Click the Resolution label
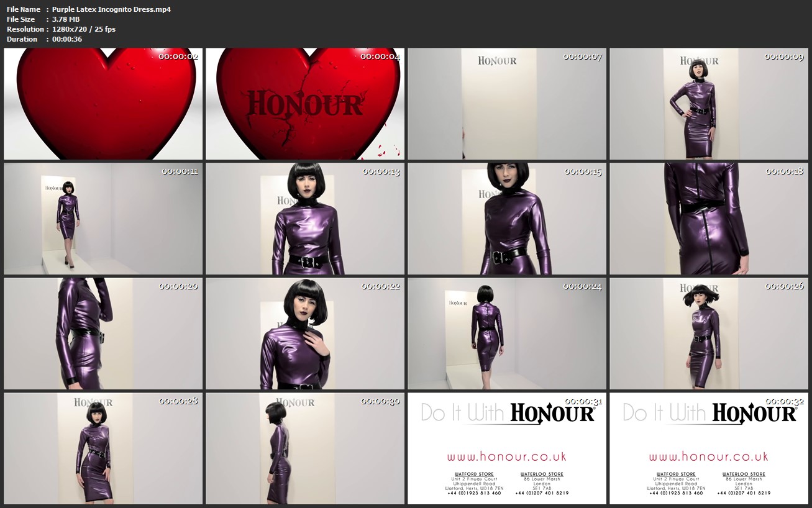 [25, 29]
